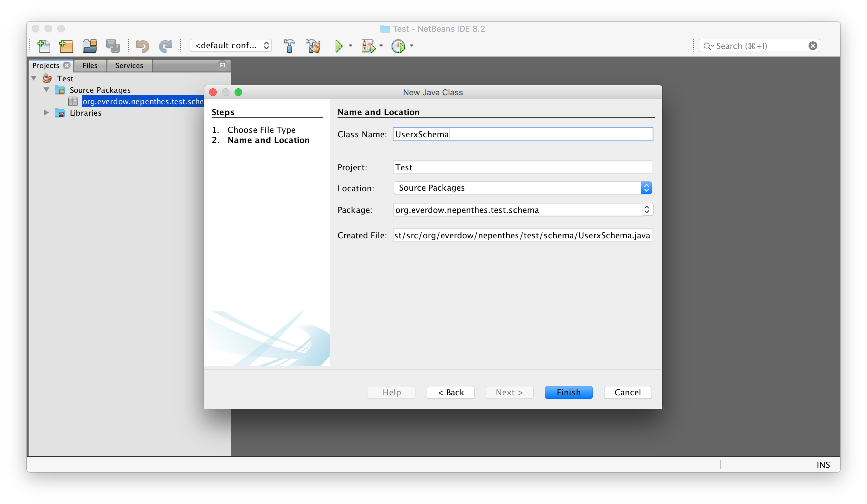Open the default configuration dropdown
Viewport: 867px width, 504px height.
pos(231,45)
